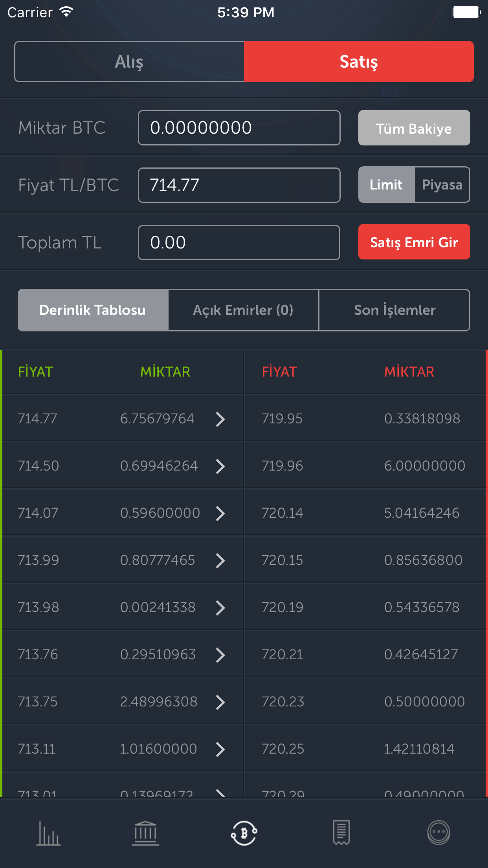Select ask price 720.23
488x868 pixels.
point(283,702)
